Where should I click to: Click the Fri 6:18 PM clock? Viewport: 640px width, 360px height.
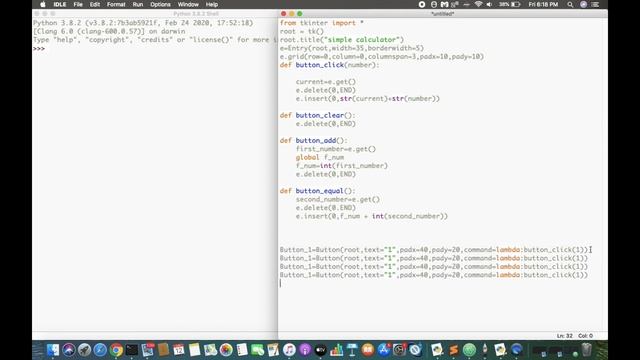543,4
